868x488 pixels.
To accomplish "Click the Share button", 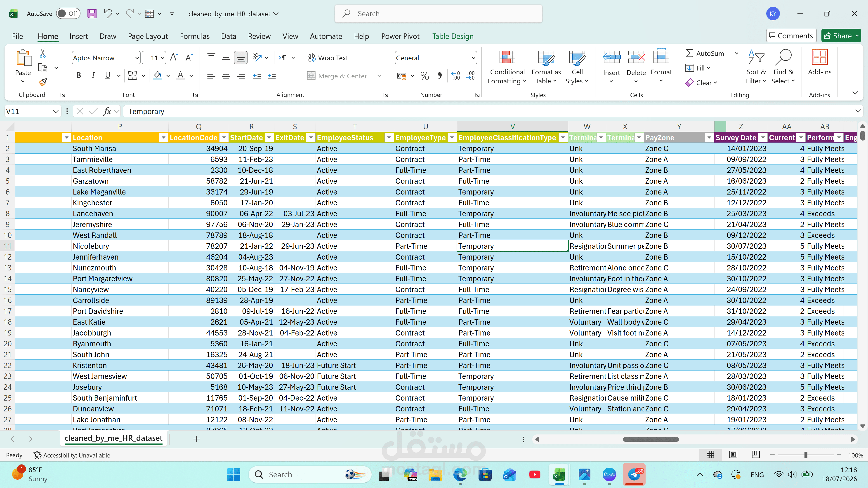I will click(841, 36).
